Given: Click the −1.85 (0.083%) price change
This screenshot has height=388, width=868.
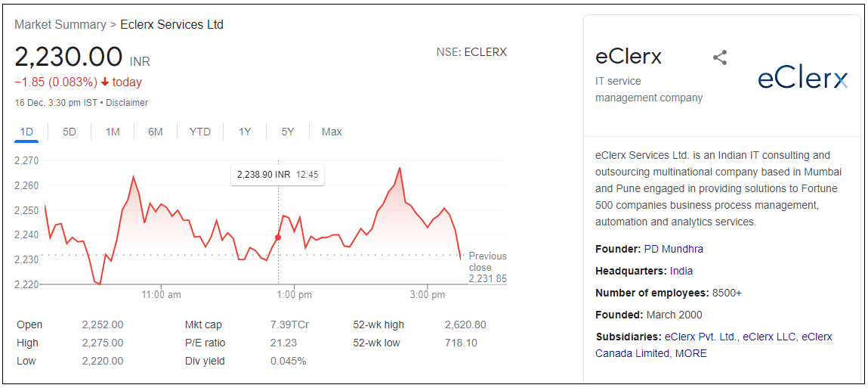Looking at the screenshot, I should pyautogui.click(x=54, y=82).
